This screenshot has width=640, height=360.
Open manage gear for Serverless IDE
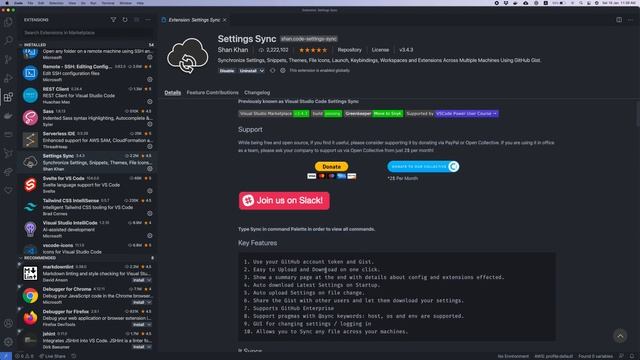pyautogui.click(x=150, y=146)
